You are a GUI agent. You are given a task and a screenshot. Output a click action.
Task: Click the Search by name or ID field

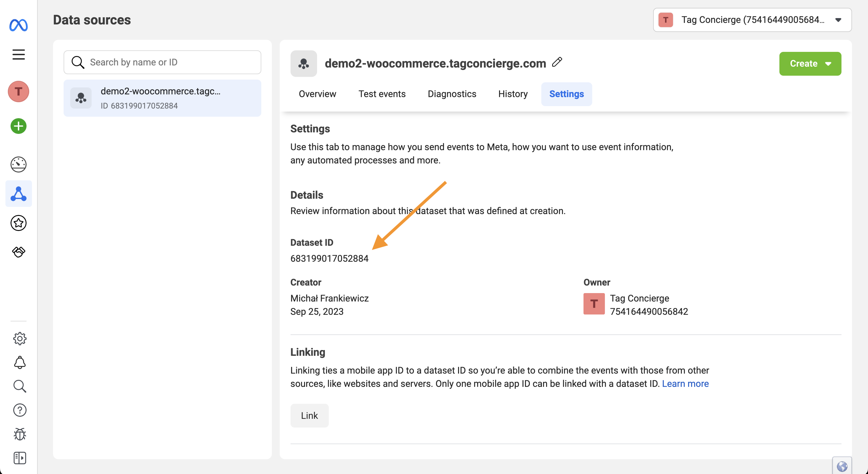point(162,62)
